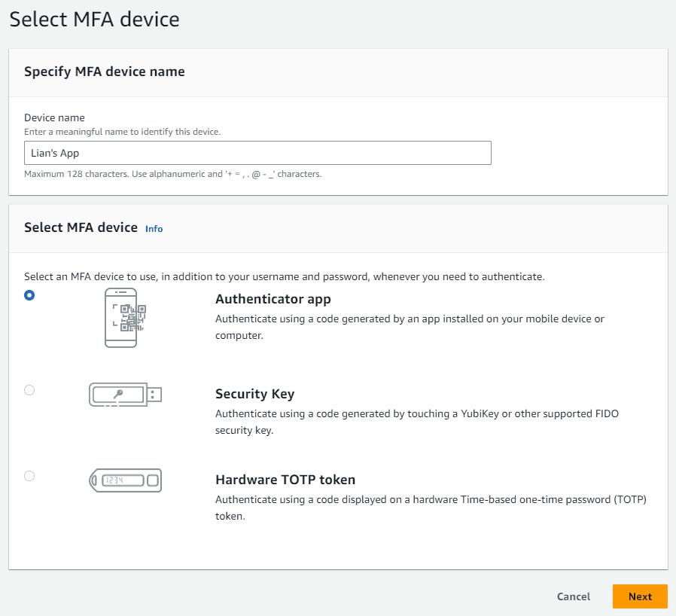
Task: Click the Time-based one-time password description text
Action: pos(431,508)
